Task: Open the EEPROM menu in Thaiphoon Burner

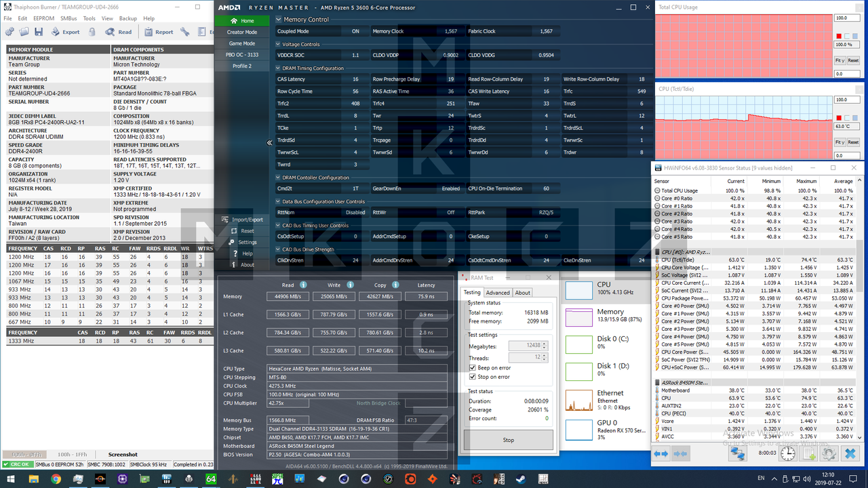Action: pyautogui.click(x=43, y=18)
